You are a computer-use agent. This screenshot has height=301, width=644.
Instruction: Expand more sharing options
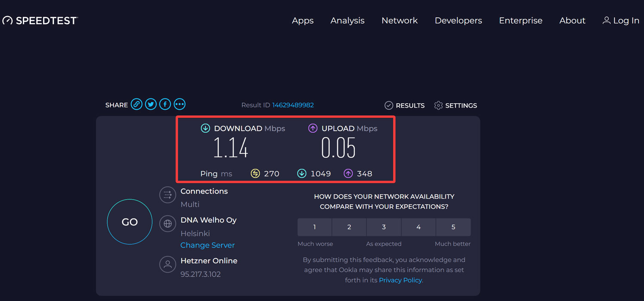coord(179,104)
